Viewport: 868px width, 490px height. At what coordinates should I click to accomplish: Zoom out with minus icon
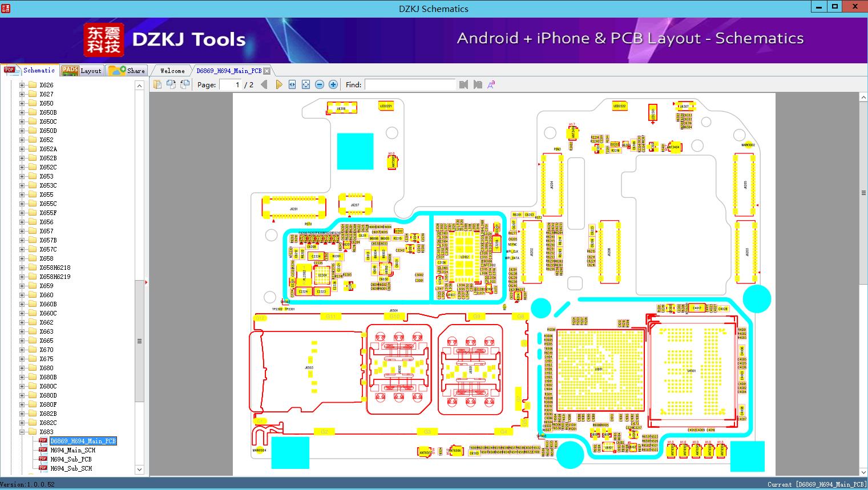pos(320,84)
